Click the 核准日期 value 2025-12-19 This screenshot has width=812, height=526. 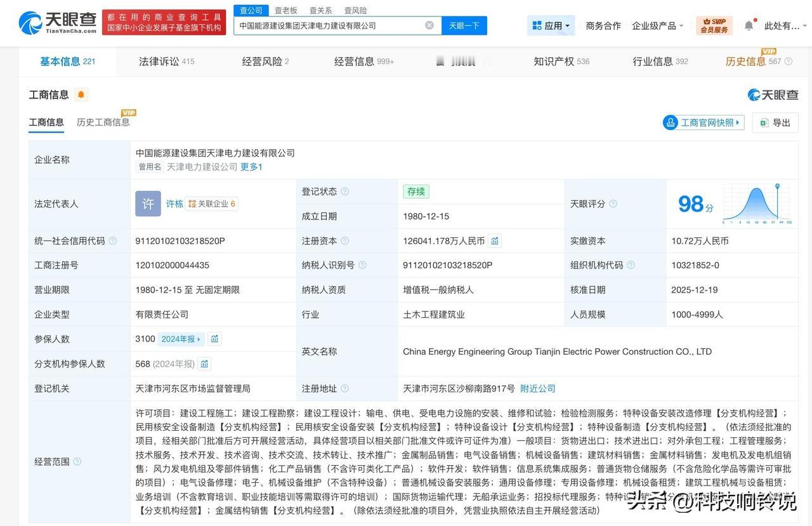[695, 290]
